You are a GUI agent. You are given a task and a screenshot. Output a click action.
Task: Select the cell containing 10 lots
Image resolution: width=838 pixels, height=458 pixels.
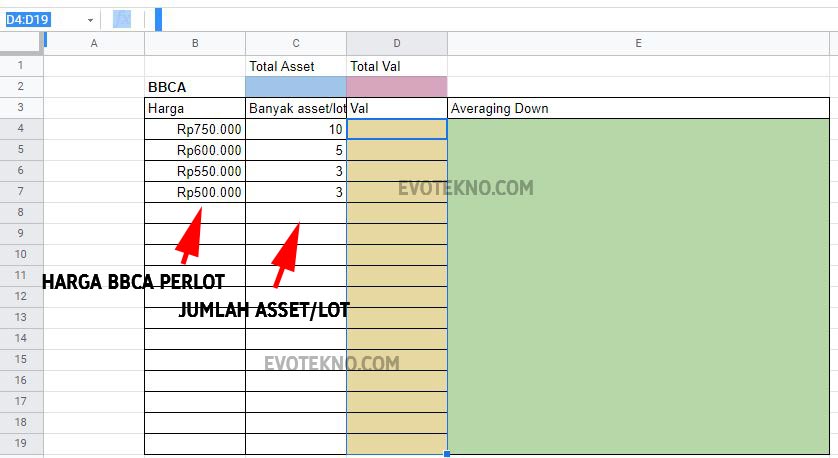296,129
